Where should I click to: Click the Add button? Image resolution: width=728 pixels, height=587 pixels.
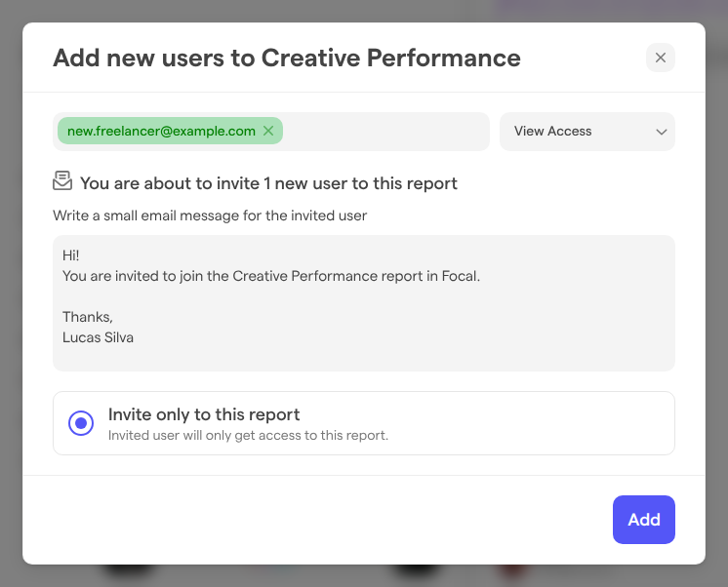[643, 520]
